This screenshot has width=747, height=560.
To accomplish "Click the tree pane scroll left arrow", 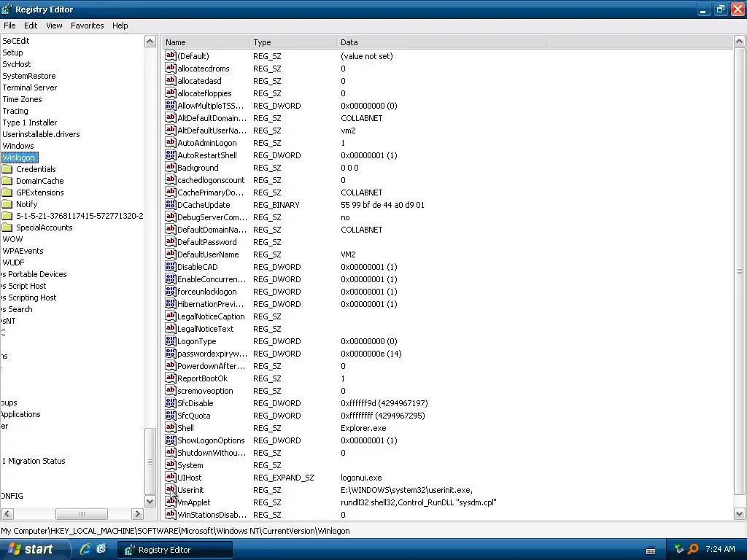I will click(x=7, y=514).
